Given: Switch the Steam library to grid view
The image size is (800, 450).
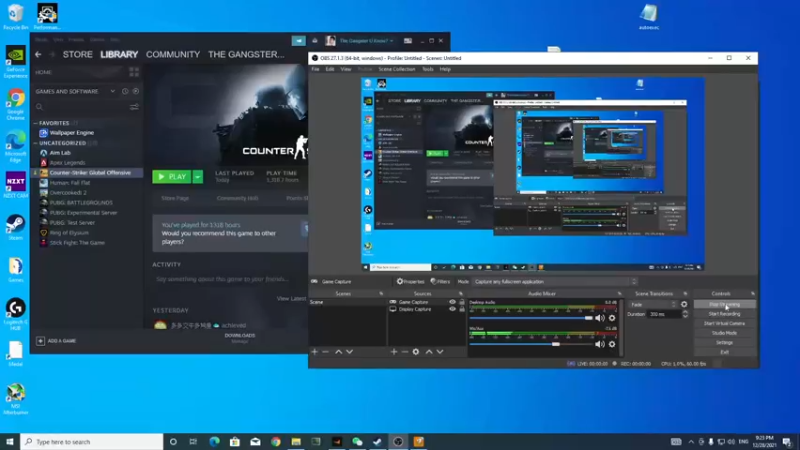Looking at the screenshot, I should point(134,72).
